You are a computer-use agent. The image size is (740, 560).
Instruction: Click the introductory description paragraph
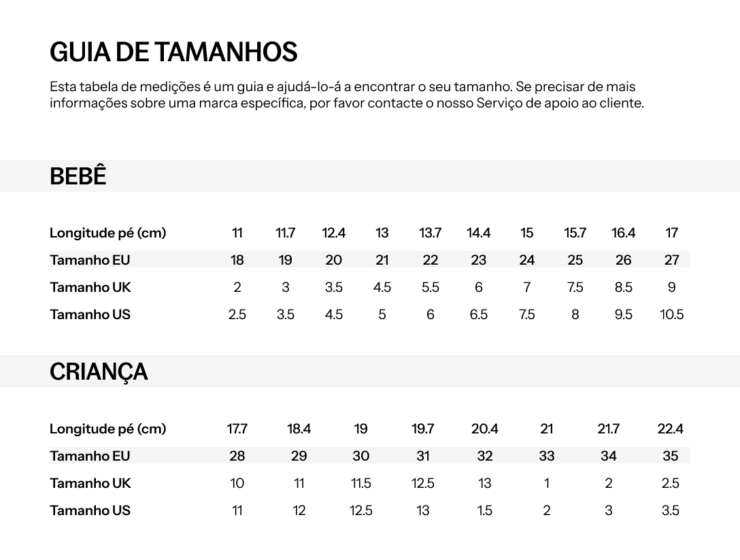347,95
